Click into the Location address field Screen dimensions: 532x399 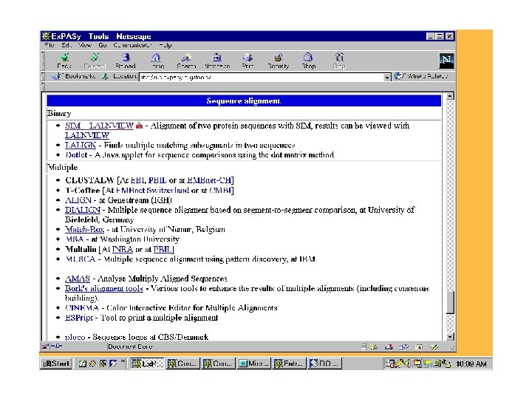tap(262, 78)
